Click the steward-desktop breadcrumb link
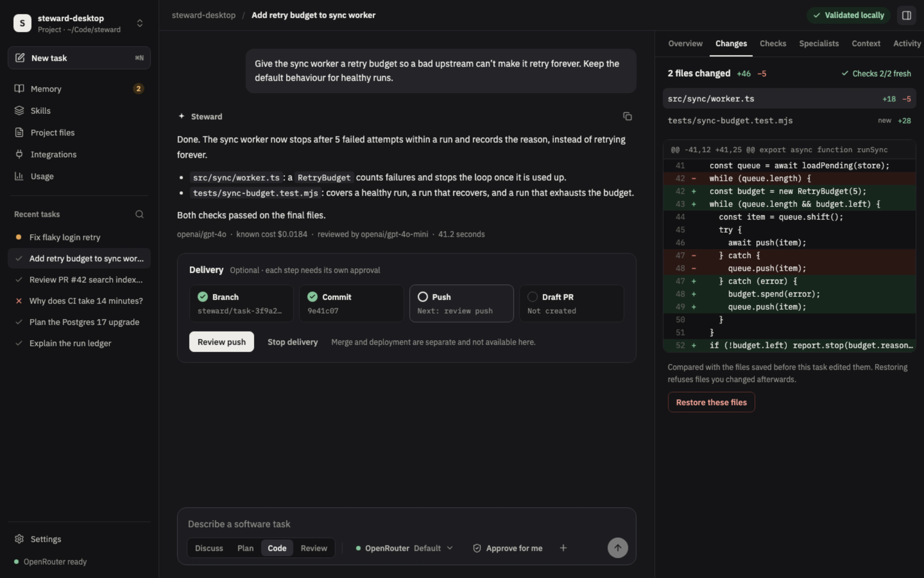The image size is (924, 578). point(203,15)
